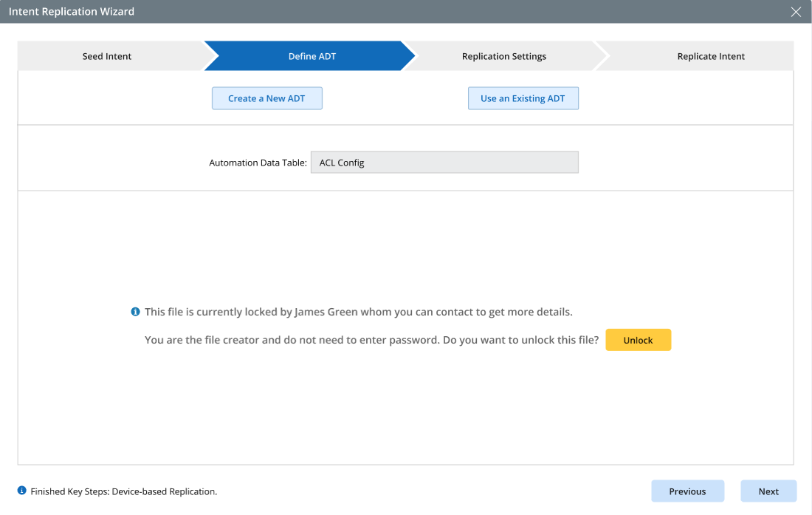Click the Intent Replication Wizard title text

click(x=72, y=12)
